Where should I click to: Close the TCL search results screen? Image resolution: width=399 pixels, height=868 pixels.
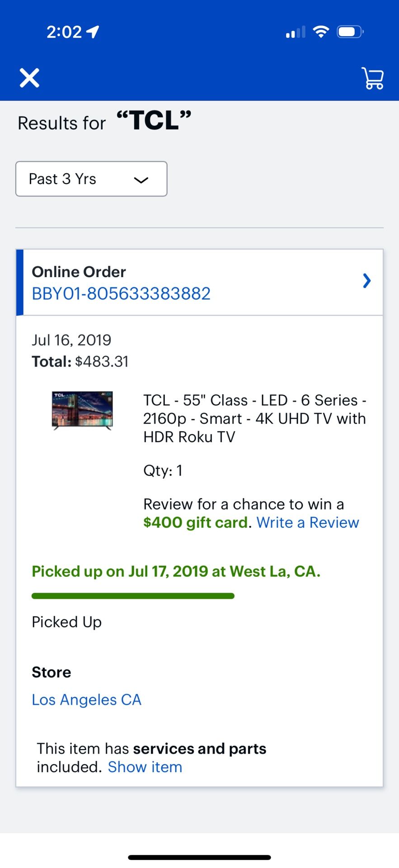point(29,78)
